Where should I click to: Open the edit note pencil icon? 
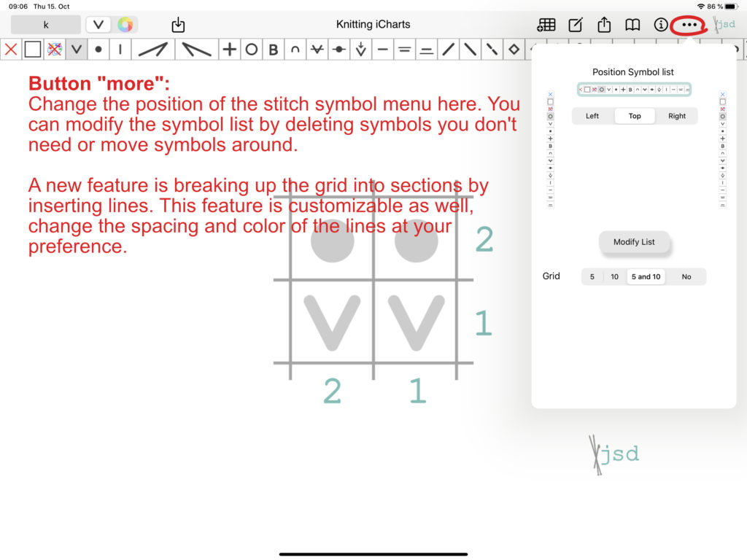(576, 25)
